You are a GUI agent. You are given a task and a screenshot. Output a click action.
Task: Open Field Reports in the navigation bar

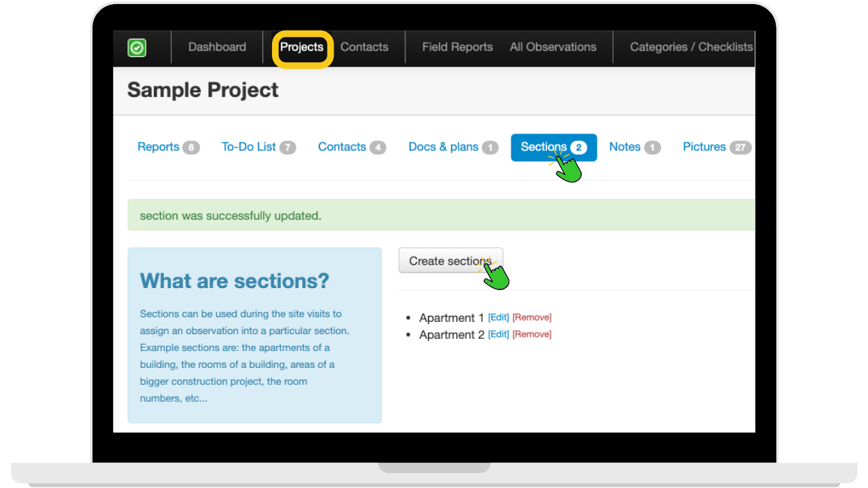point(457,47)
